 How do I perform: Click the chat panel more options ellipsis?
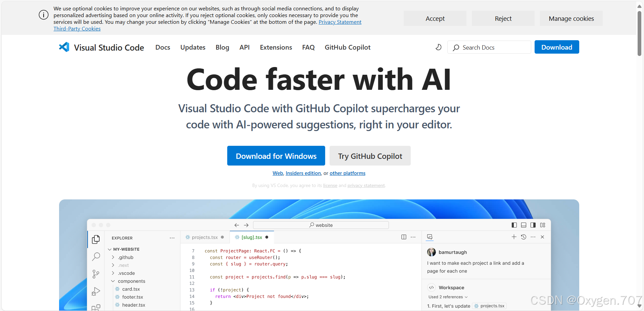click(x=533, y=237)
